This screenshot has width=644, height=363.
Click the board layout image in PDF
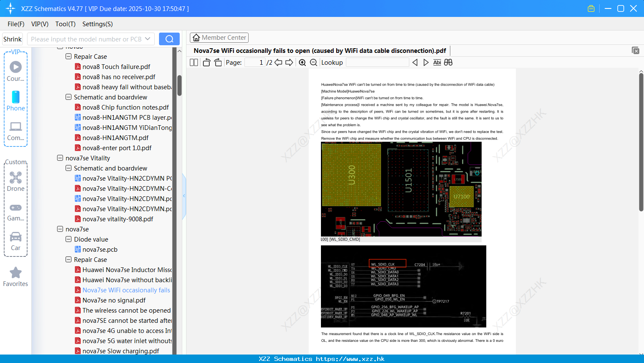click(x=401, y=189)
